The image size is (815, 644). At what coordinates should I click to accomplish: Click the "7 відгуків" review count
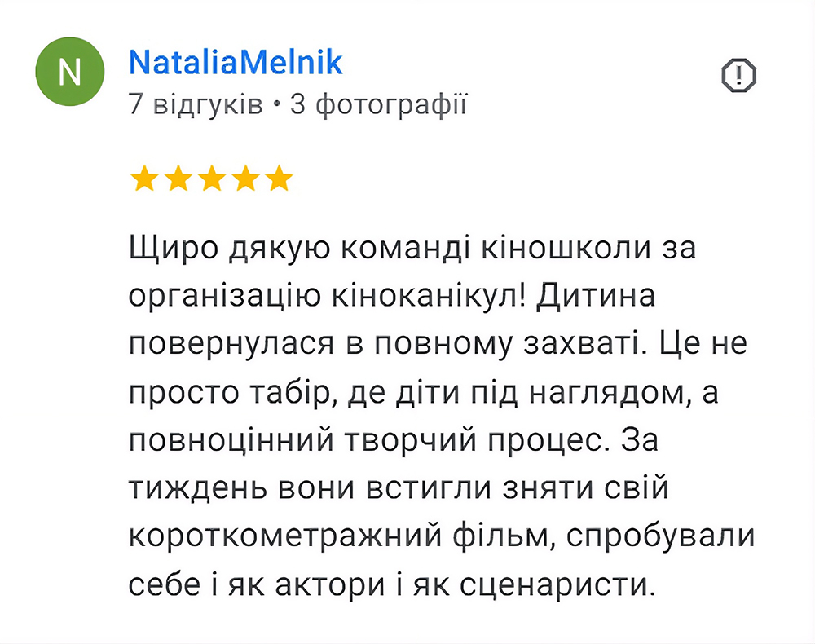pos(196,104)
